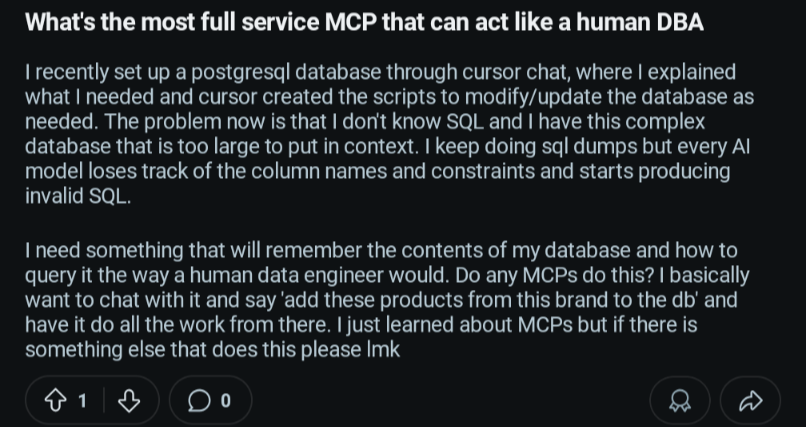Downvote the post with the down arrow
Screen dimensions: 806x427
coord(128,401)
